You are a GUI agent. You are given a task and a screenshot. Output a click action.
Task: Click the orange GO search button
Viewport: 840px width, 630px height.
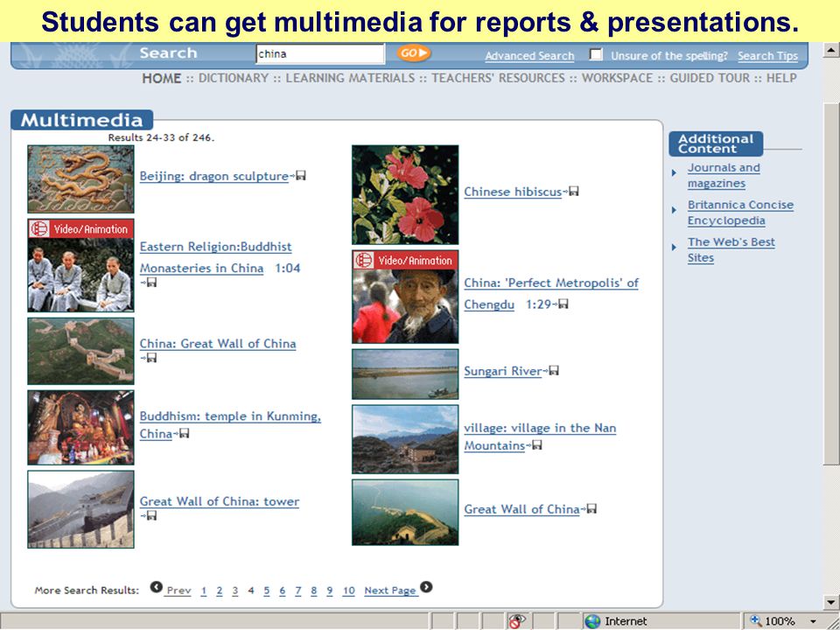coord(414,53)
